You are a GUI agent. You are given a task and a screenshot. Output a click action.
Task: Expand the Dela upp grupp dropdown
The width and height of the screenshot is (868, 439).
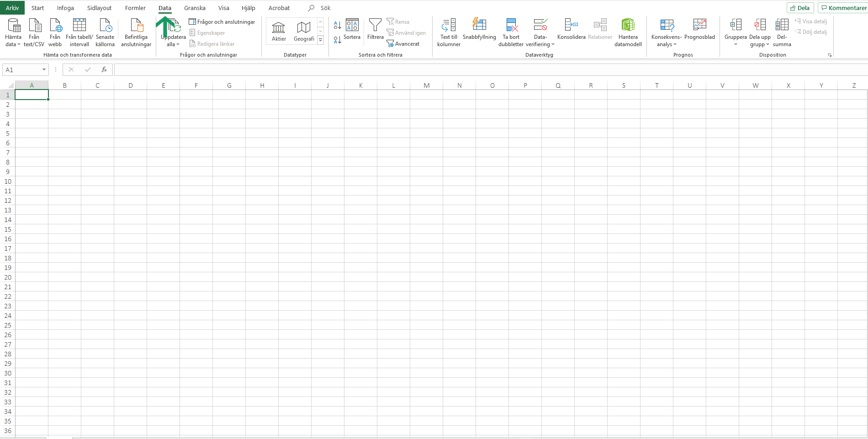pyautogui.click(x=767, y=44)
